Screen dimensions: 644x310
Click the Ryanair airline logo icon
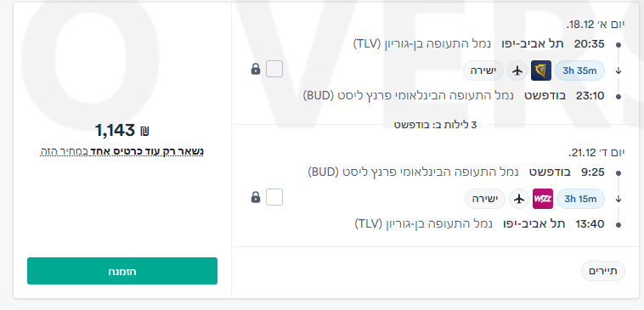tap(541, 70)
